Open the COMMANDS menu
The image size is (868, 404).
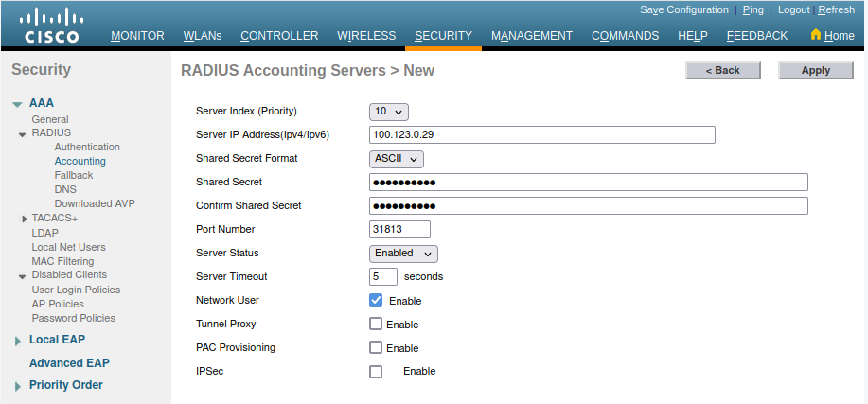tap(625, 36)
